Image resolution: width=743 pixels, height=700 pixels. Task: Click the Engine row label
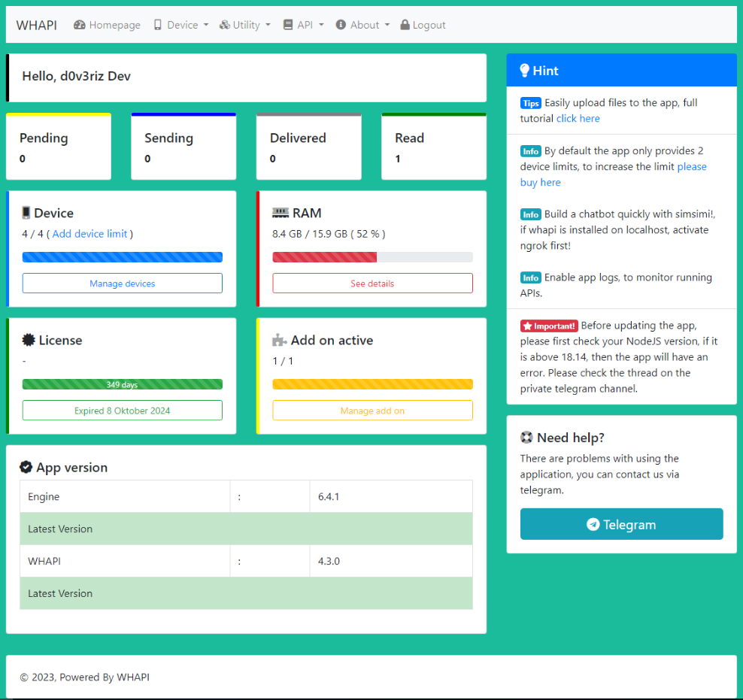click(44, 496)
